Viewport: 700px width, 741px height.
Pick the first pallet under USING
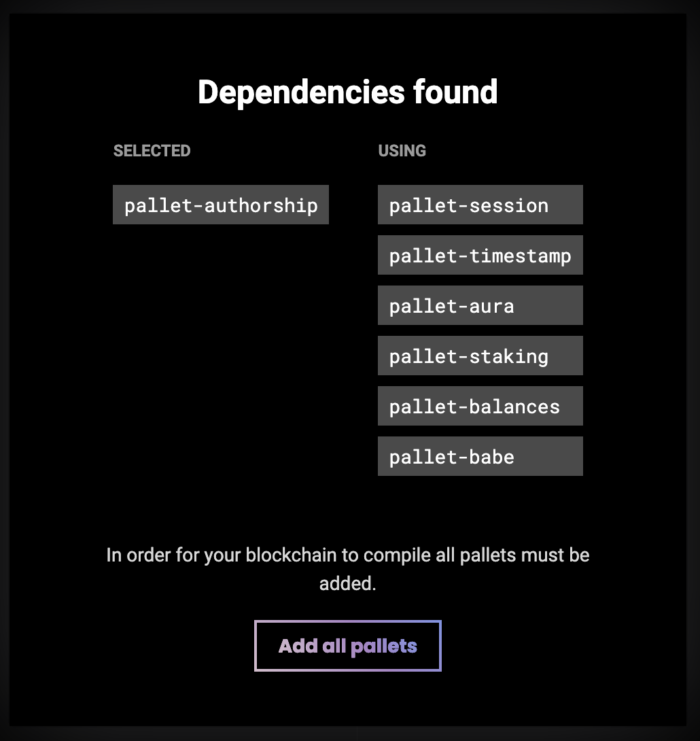click(480, 205)
